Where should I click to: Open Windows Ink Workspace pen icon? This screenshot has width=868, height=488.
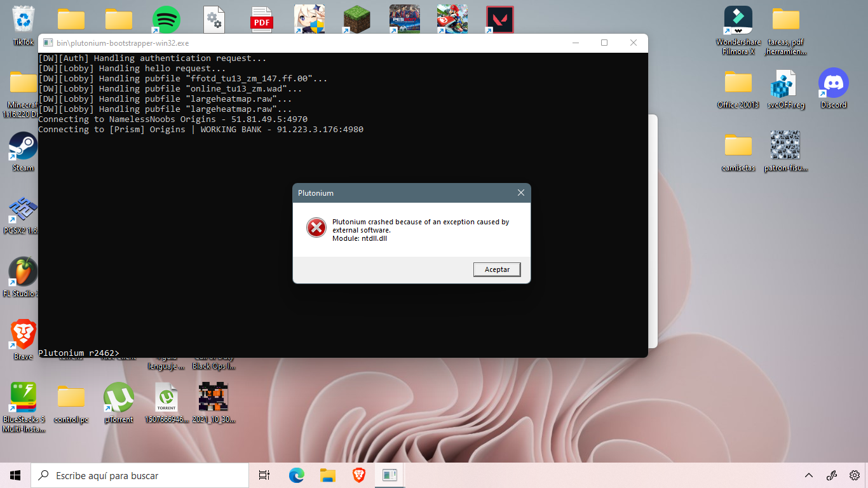point(831,475)
